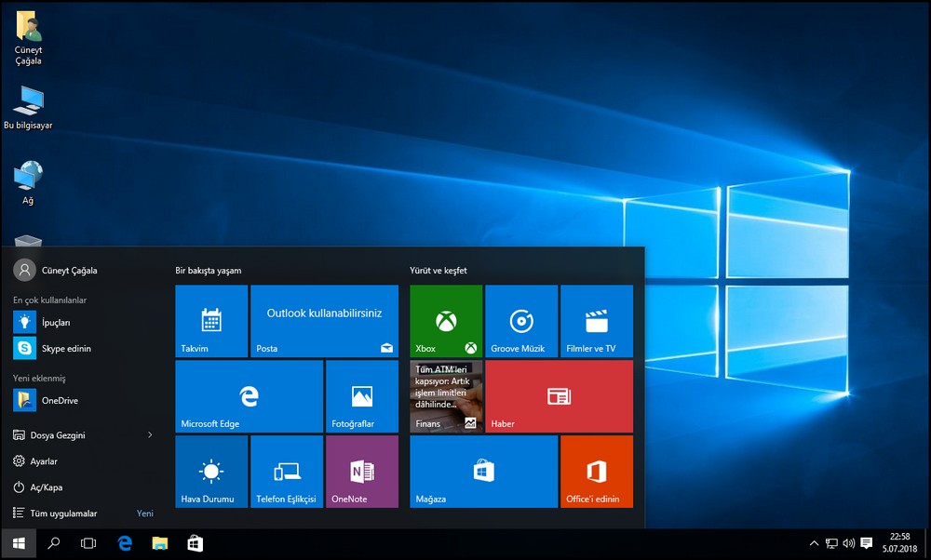The height and width of the screenshot is (560, 931).
Task: Open the Xbox tile
Action: 446,321
